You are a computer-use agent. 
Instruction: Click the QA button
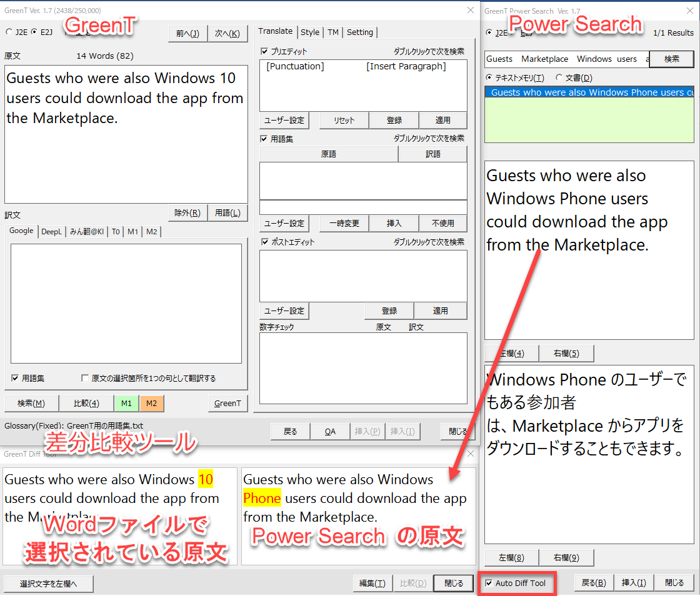tap(330, 431)
